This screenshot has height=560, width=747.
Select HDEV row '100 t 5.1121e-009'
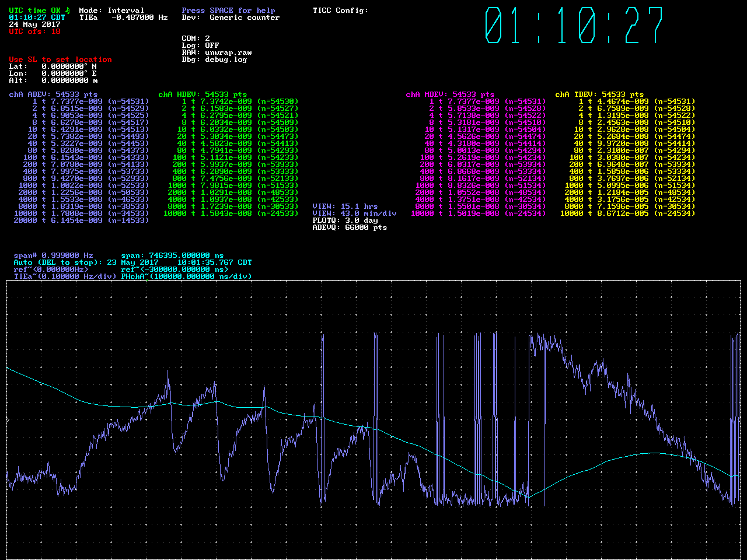(235, 157)
